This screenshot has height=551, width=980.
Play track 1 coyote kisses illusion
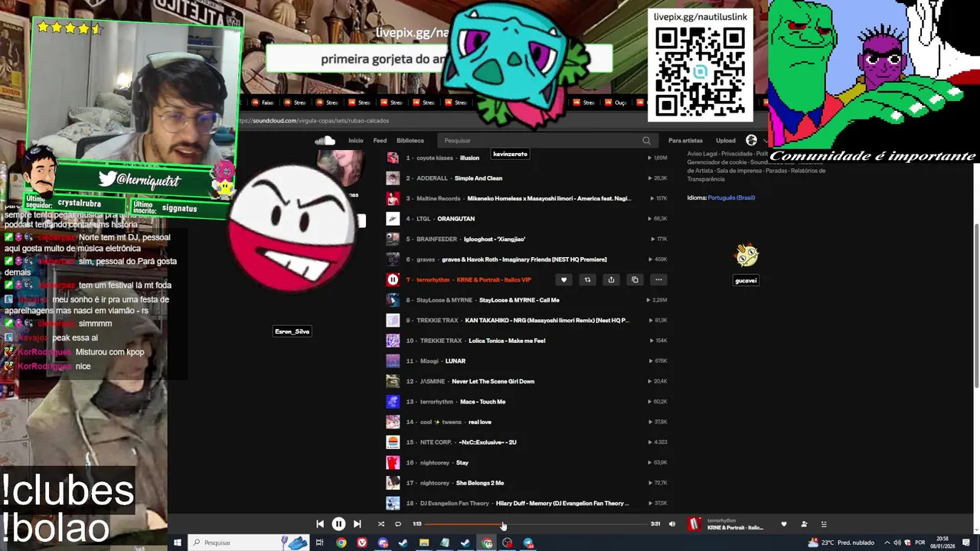[526, 158]
